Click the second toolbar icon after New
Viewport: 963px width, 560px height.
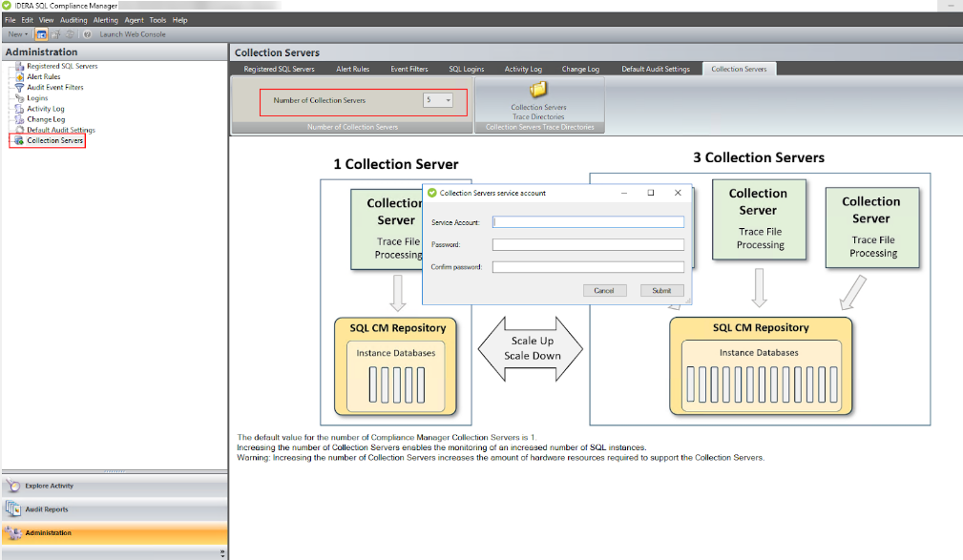pos(55,34)
